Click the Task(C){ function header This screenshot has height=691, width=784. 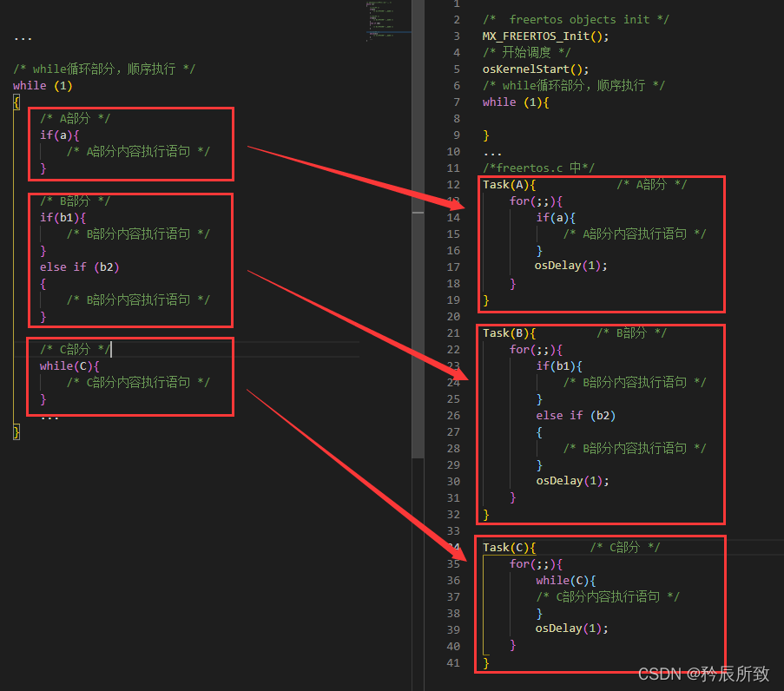coord(509,548)
